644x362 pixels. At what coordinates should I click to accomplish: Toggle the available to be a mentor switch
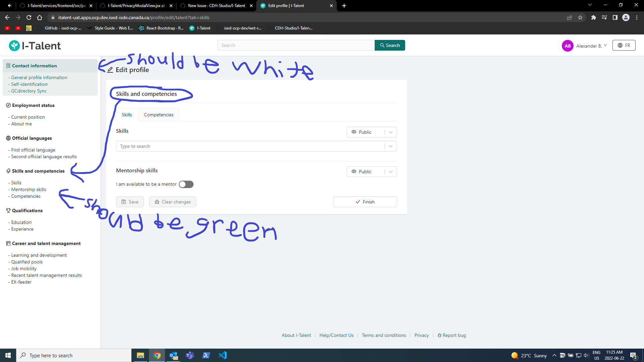[186, 184]
